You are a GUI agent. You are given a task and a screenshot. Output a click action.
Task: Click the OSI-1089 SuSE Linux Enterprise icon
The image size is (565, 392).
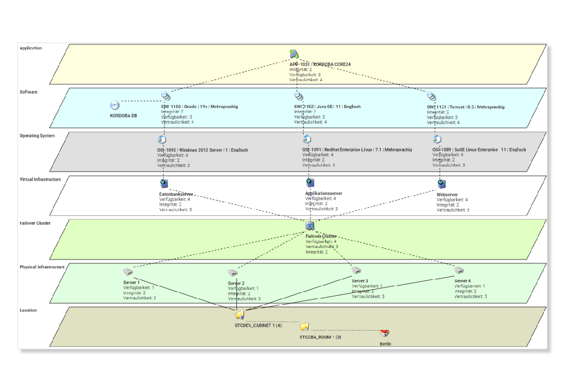(437, 139)
